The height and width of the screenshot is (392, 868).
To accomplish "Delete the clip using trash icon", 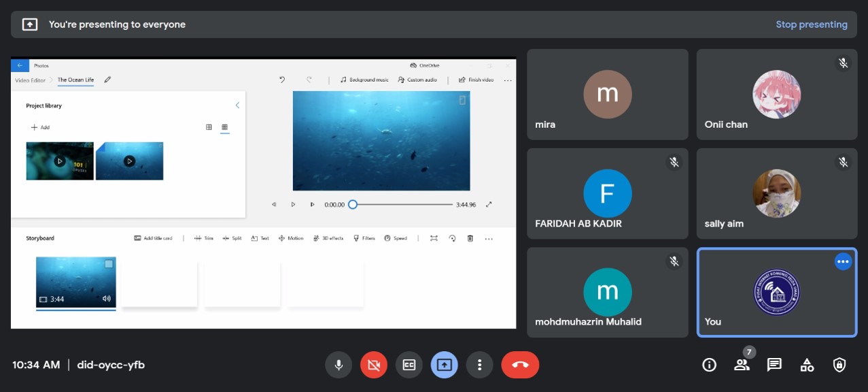I will (470, 238).
